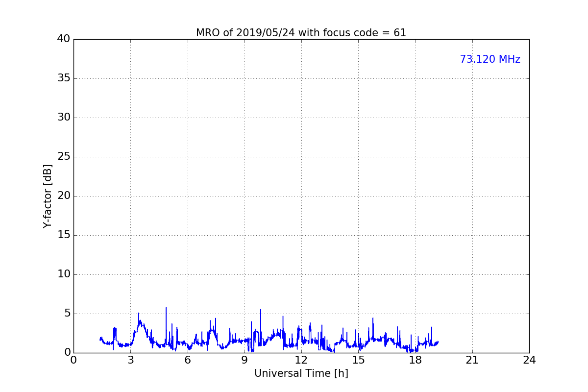Click the y-axis tick label '10'
Image resolution: width=588 pixels, height=392 pixels.
[64, 274]
